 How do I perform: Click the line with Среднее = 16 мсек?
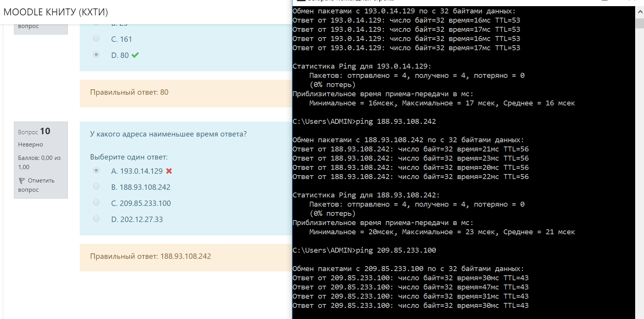tap(442, 103)
